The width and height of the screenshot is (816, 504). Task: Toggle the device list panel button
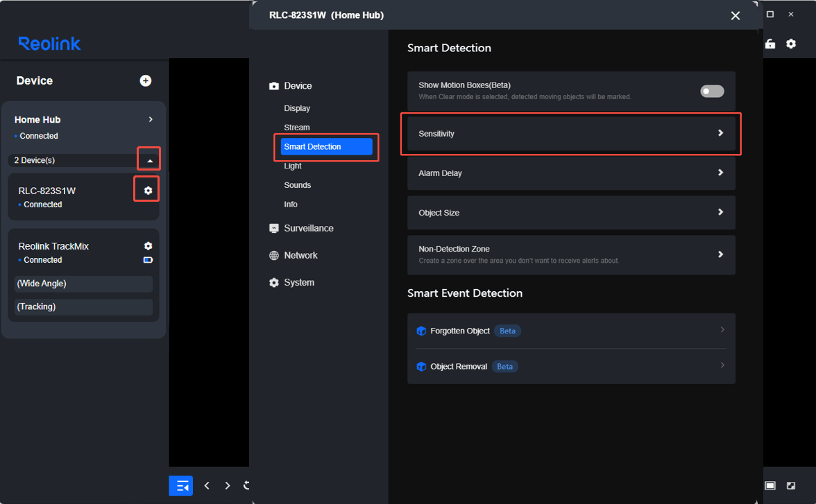(180, 486)
